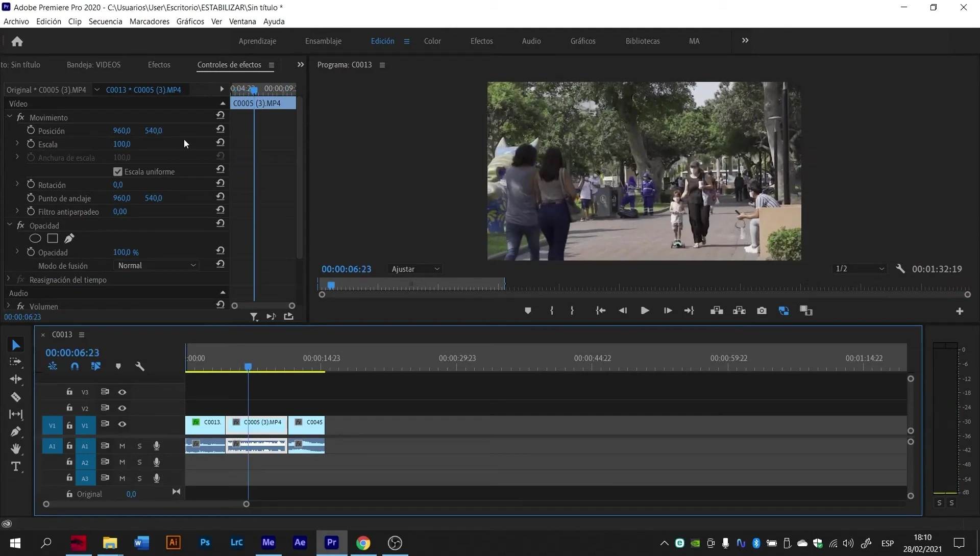
Task: Solo audio track A2
Action: [x=139, y=462]
